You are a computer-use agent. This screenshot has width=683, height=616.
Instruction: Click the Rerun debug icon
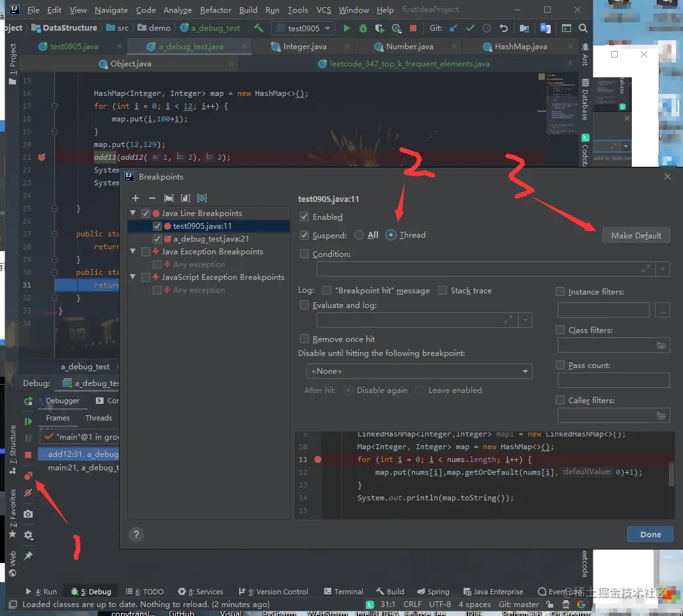pyautogui.click(x=28, y=401)
